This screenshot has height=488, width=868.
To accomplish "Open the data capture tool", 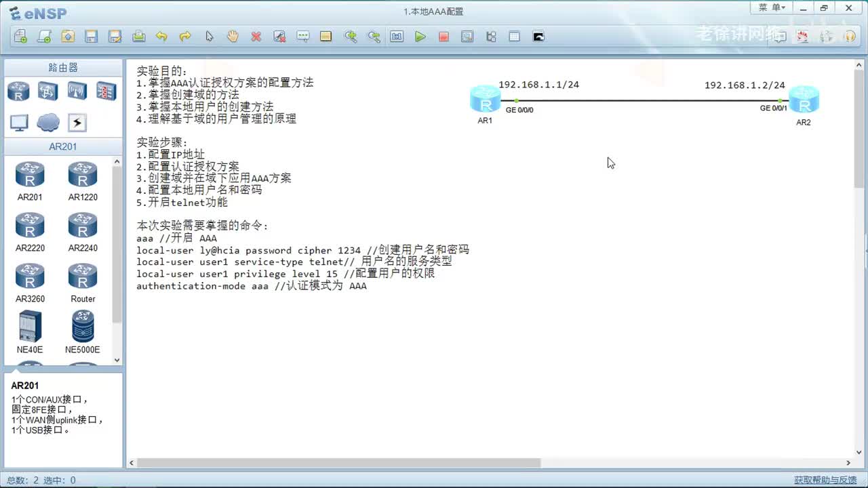I will (467, 37).
